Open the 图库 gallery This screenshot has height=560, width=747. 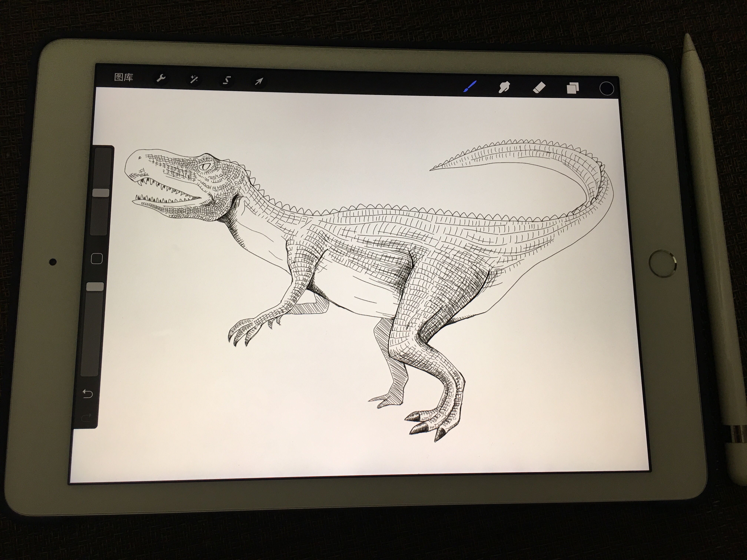124,77
